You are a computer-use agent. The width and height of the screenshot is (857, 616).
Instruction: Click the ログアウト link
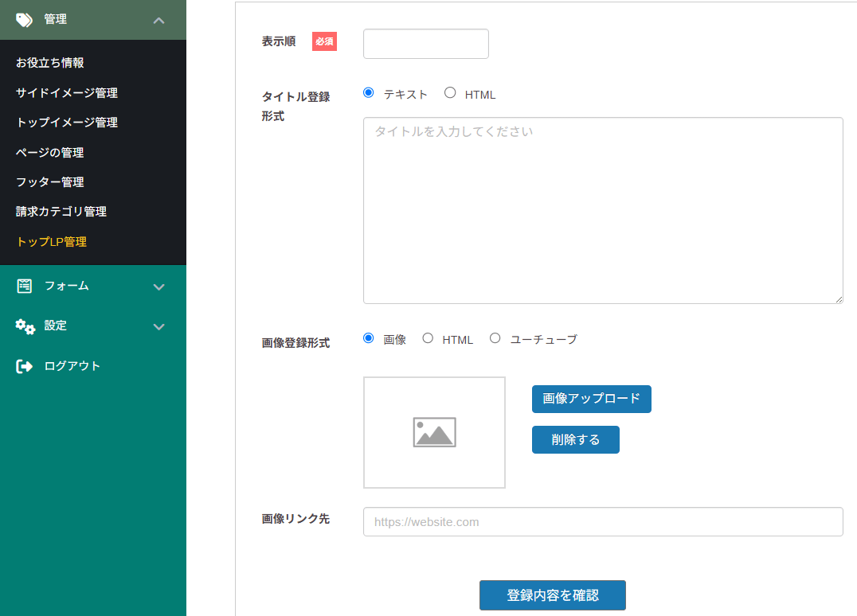click(x=72, y=366)
